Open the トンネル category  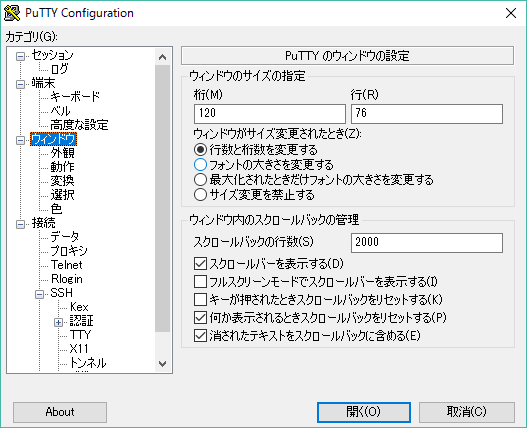(x=88, y=363)
